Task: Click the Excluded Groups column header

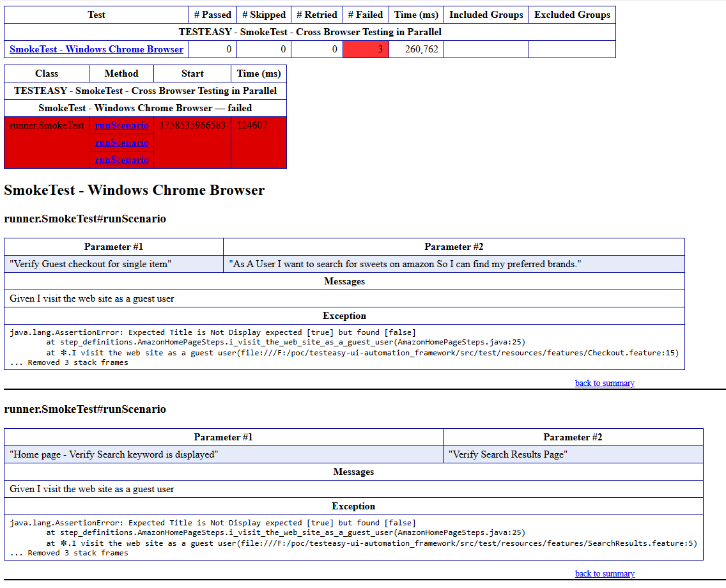Action: pos(572,15)
